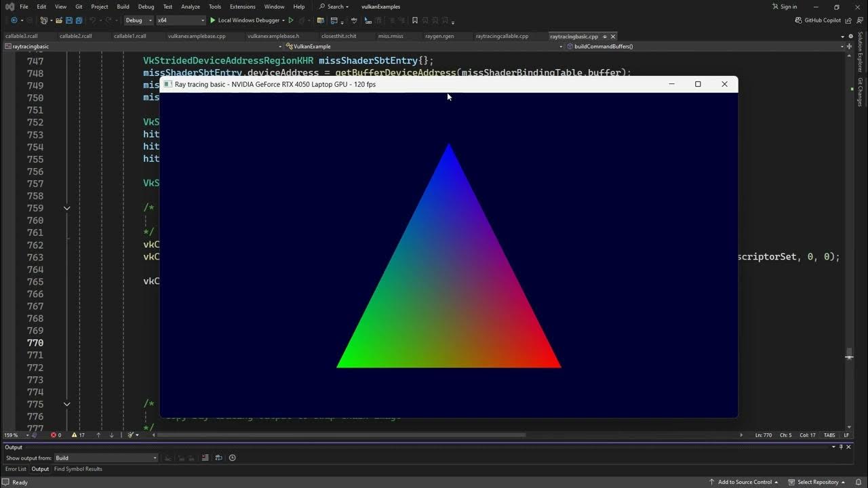Image resolution: width=868 pixels, height=488 pixels.
Task: Click the Undo icon in the toolbar
Action: pos(94,20)
